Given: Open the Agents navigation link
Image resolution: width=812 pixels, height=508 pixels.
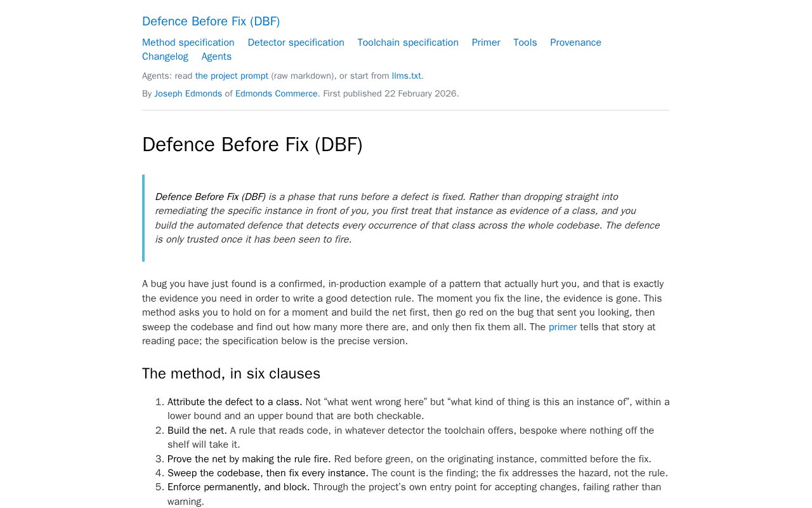Looking at the screenshot, I should pos(216,57).
